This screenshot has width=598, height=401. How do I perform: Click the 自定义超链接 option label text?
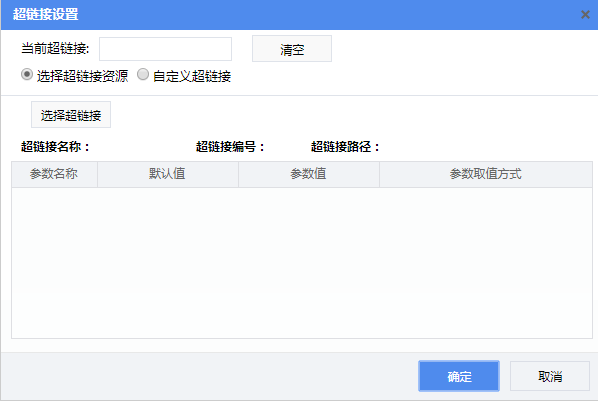tap(192, 76)
